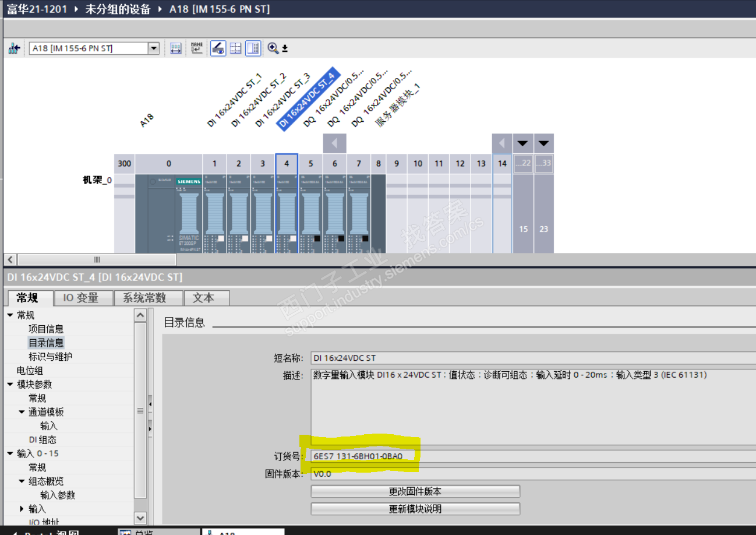Click the collapse arrow above slot 14
Image resolution: width=756 pixels, height=535 pixels.
point(502,143)
